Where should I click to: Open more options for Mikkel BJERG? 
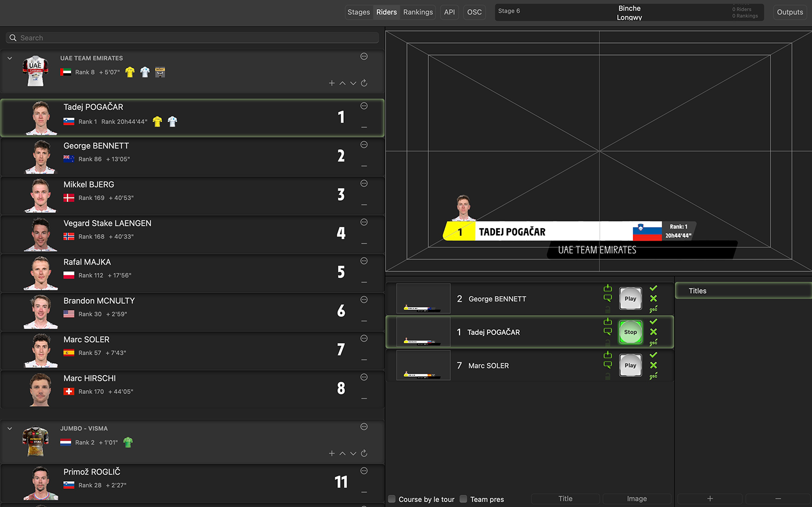point(364,184)
